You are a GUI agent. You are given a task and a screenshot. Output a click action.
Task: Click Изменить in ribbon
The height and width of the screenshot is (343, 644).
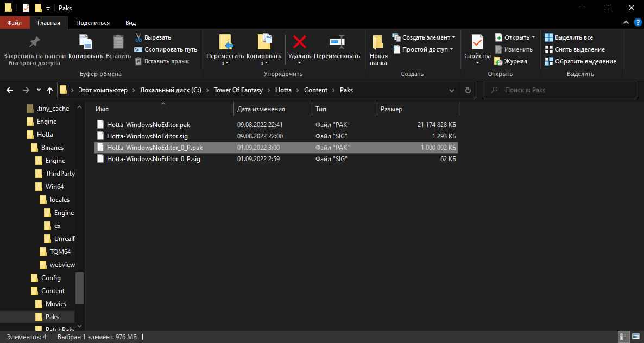pyautogui.click(x=514, y=49)
